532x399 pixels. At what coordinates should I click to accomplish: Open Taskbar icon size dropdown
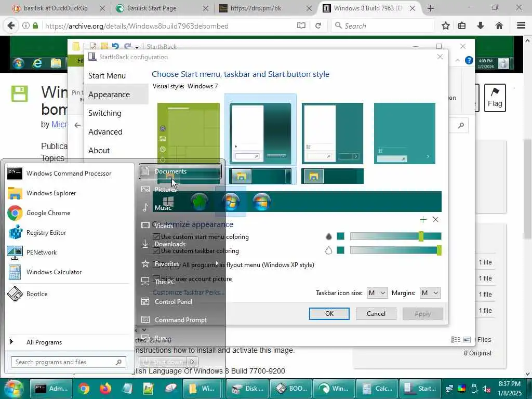click(377, 293)
